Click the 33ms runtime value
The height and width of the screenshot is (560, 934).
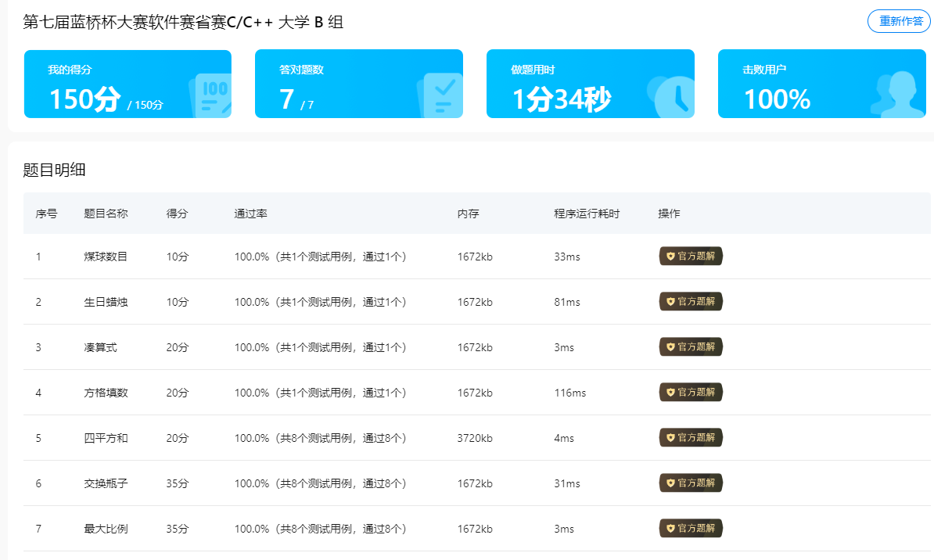point(567,257)
